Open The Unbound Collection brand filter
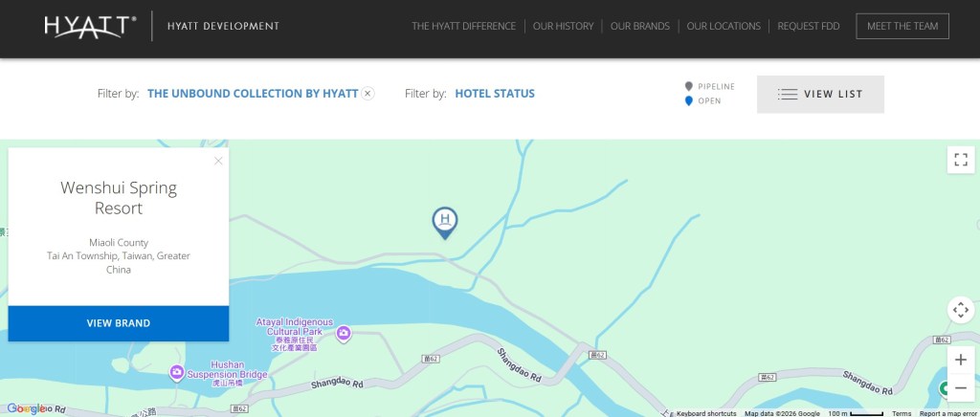 tap(253, 94)
